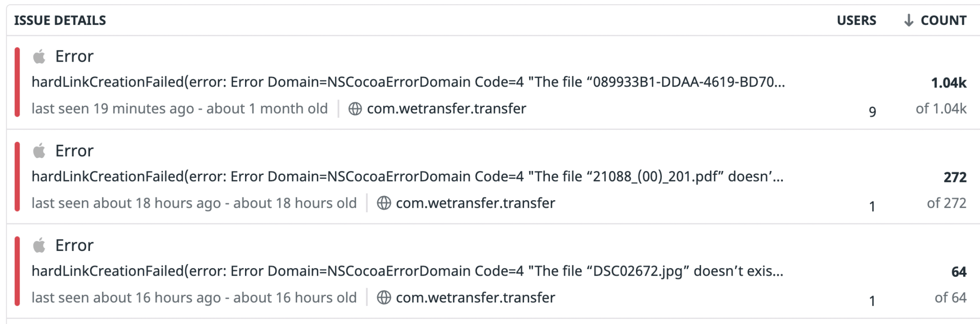The height and width of the screenshot is (324, 980).
Task: Click the 1.04k count value
Action: [948, 83]
